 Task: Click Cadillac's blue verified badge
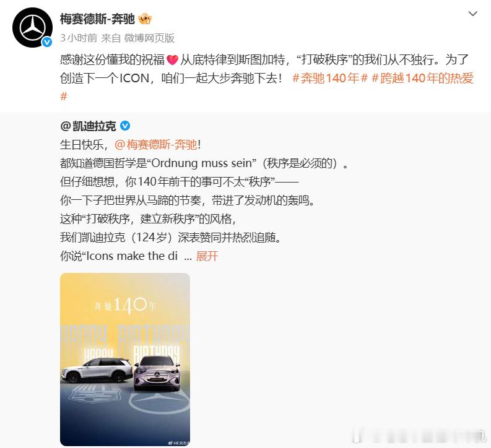(125, 126)
